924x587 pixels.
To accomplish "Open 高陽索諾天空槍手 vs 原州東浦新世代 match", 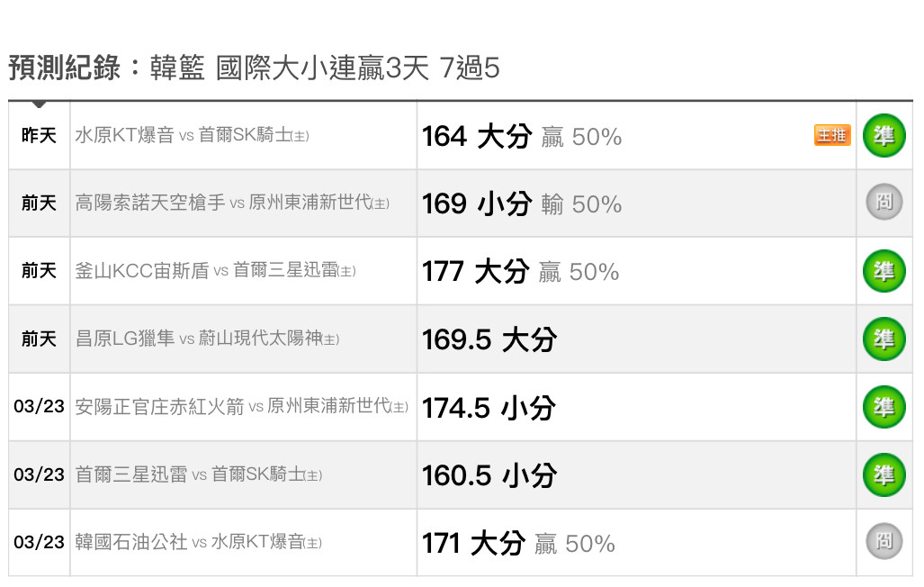I will tap(232, 203).
